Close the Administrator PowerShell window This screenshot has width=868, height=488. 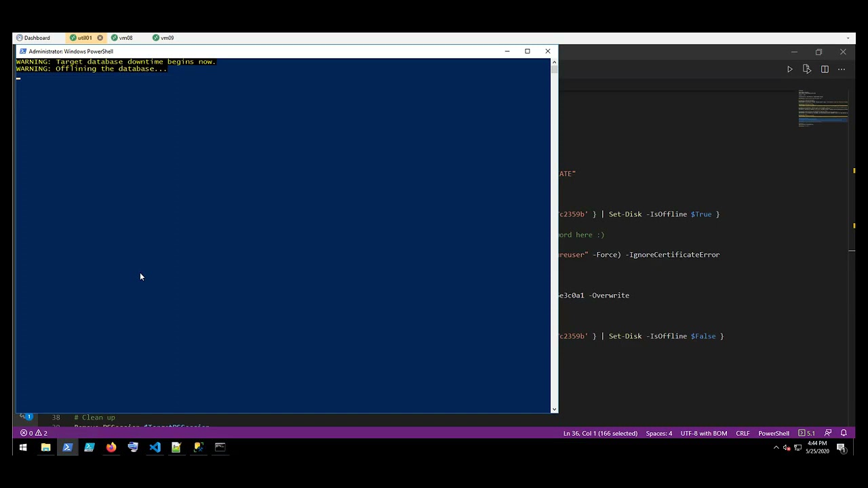548,52
